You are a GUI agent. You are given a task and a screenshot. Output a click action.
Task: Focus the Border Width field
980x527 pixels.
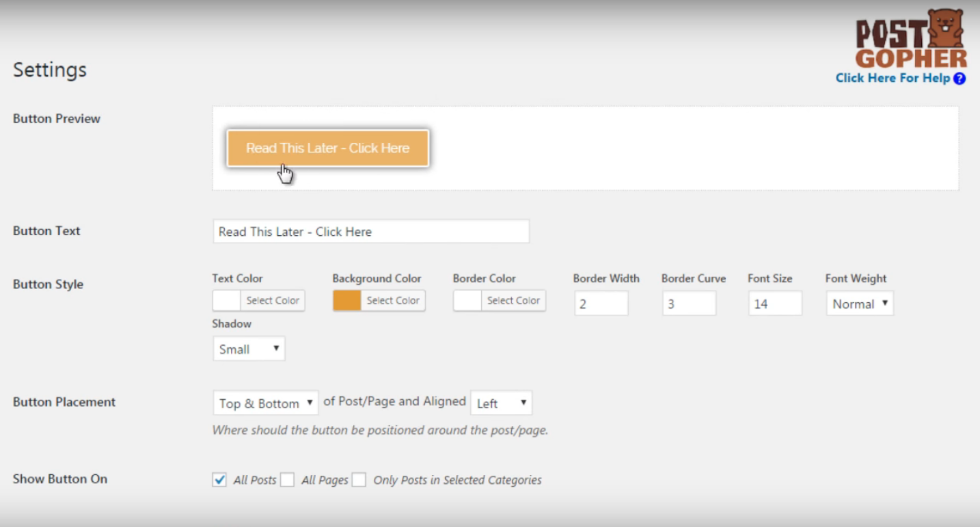click(601, 303)
